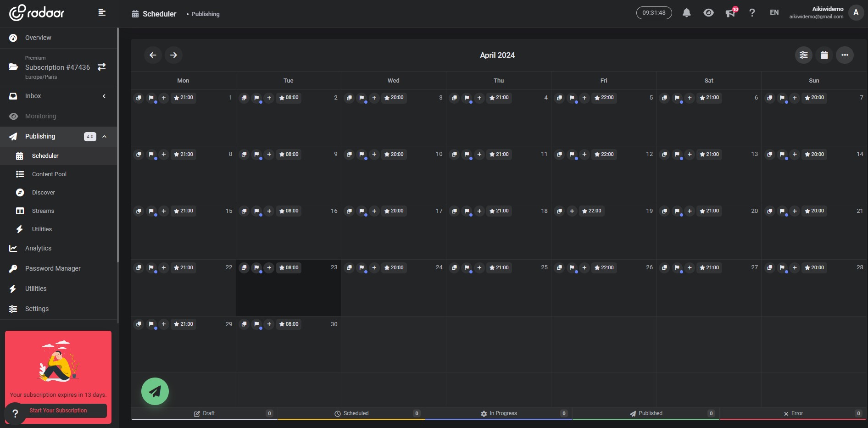Screen dimensions: 868x428
Task: Click radaar logo
Action: click(37, 13)
